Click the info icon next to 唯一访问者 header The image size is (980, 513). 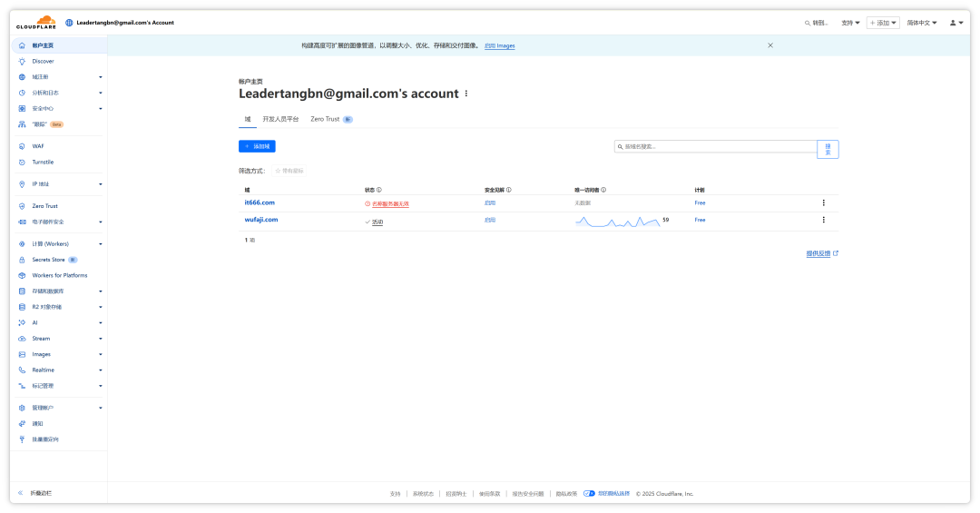603,190
